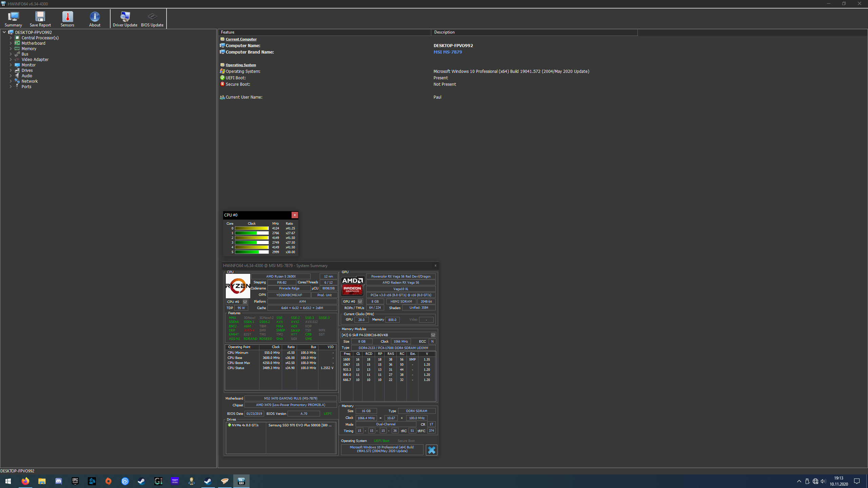
Task: Open the GPU #0 selector dropdown
Action: (360, 301)
